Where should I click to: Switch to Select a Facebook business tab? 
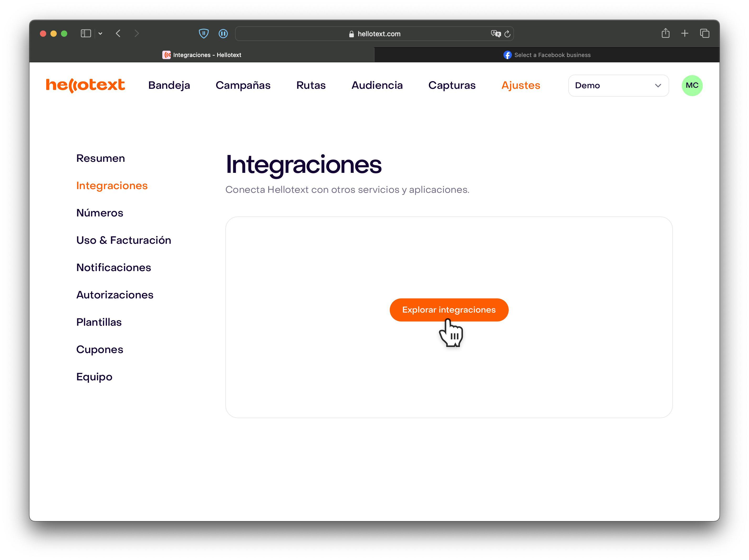coord(547,55)
